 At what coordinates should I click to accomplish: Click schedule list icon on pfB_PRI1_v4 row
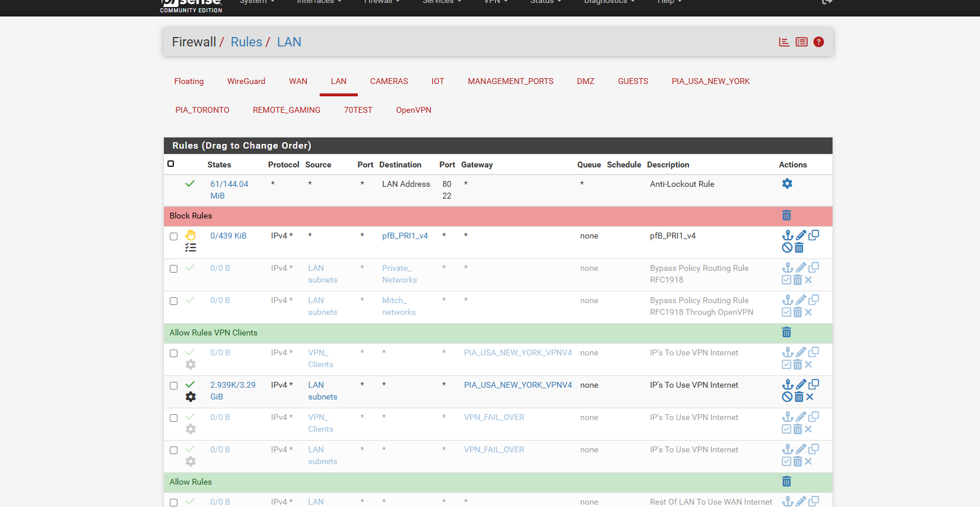190,247
